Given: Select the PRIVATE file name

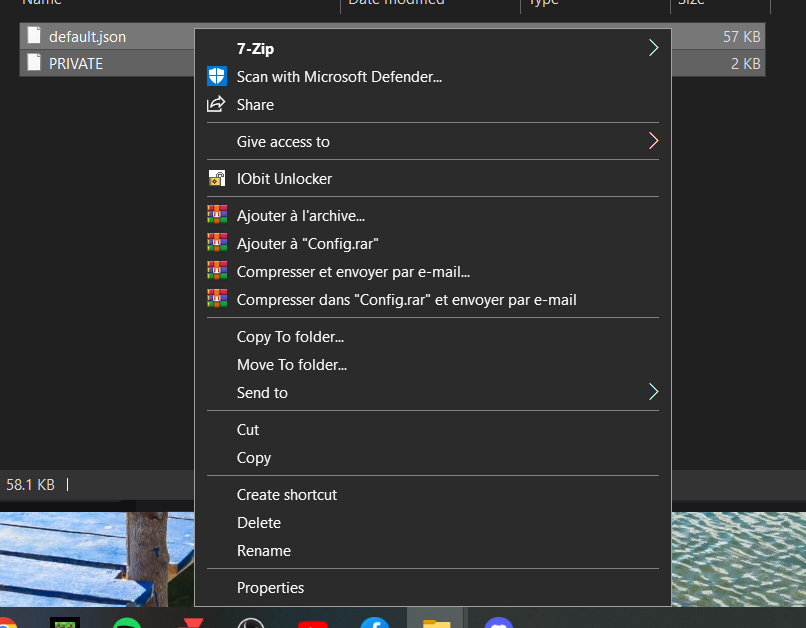Looking at the screenshot, I should [x=76, y=63].
